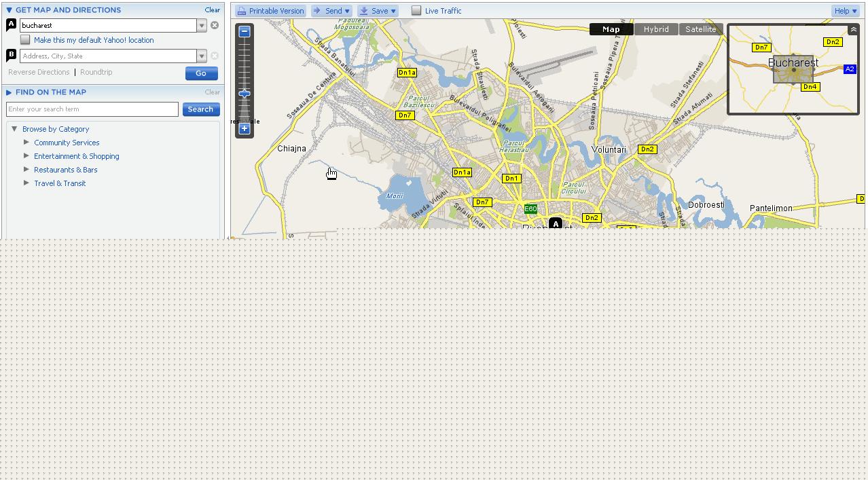Click the zoom out minus icon

(x=245, y=32)
